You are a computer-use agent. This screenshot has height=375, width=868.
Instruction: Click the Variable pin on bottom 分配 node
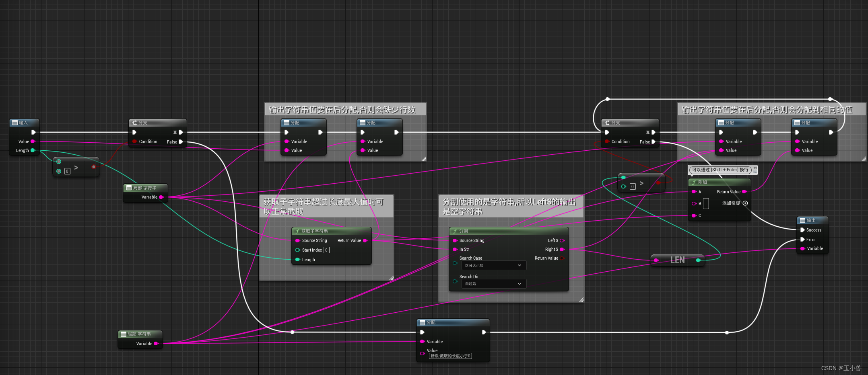(x=422, y=342)
